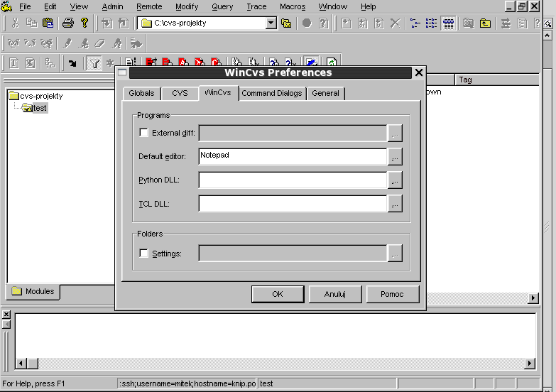This screenshot has height=392, width=556.
Task: Click the right-side scrollbar up arrow
Action: click(x=547, y=36)
